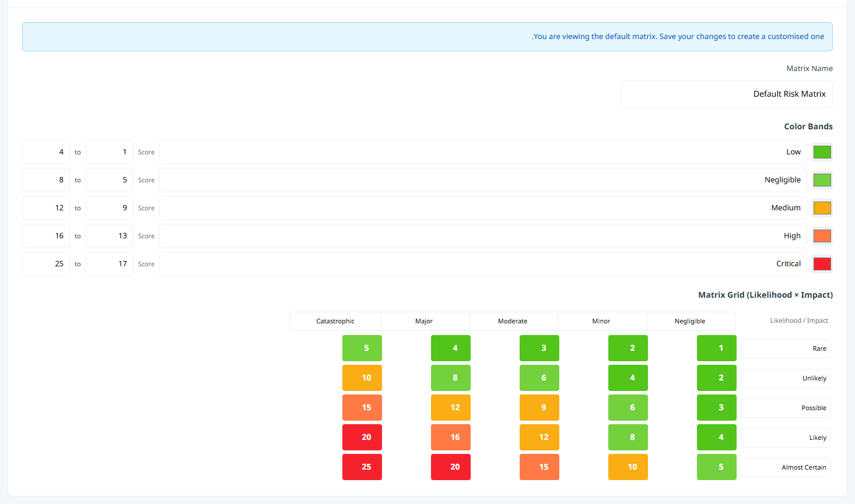Select the Likely Major cell scoring 16
The image size is (855, 504).
click(x=451, y=438)
